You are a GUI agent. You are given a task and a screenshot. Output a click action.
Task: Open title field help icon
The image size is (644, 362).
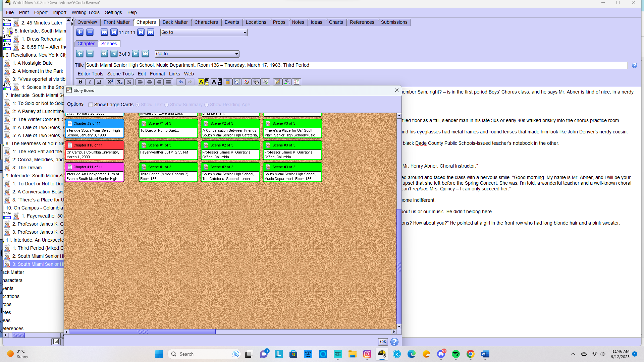click(634, 65)
